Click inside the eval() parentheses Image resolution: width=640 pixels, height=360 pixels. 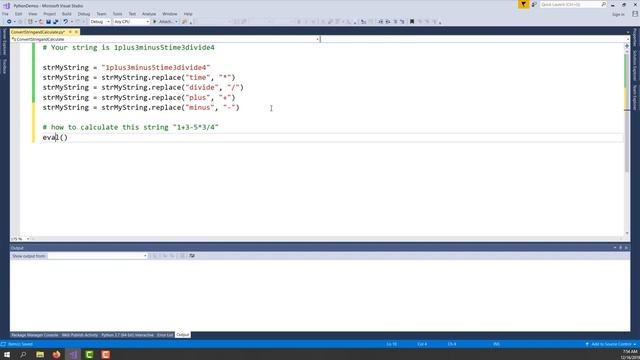coord(64,138)
